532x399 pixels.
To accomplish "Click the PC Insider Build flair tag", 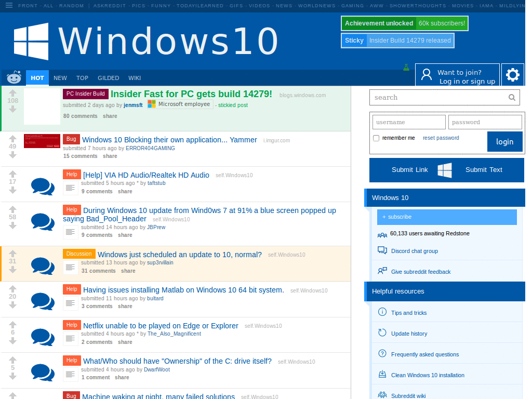I will click(86, 94).
